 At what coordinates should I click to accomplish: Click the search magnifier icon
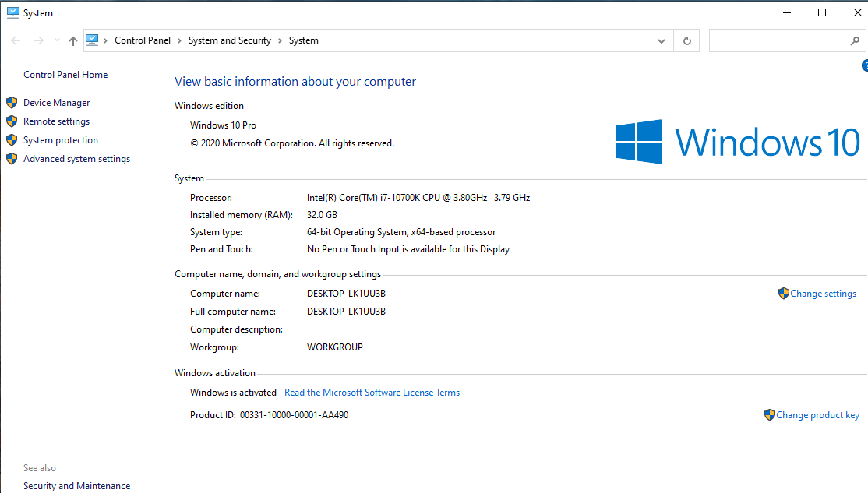click(x=855, y=40)
